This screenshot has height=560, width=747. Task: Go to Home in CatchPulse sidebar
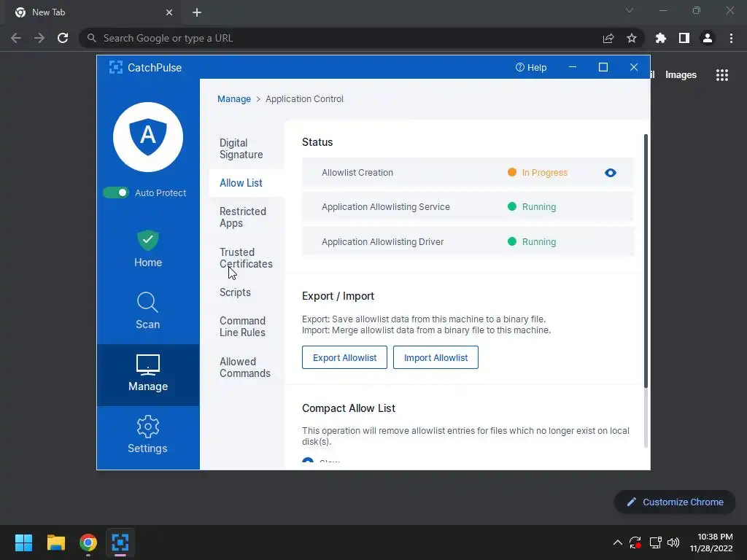click(x=147, y=249)
